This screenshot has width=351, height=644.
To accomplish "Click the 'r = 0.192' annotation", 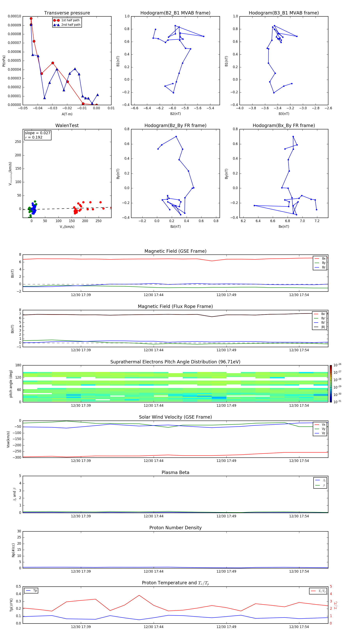I will coord(34,137).
